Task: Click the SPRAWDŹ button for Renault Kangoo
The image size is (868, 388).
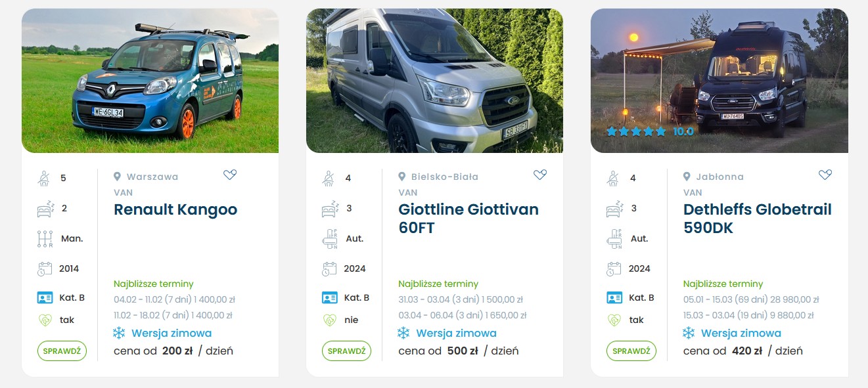Action: pyautogui.click(x=62, y=351)
